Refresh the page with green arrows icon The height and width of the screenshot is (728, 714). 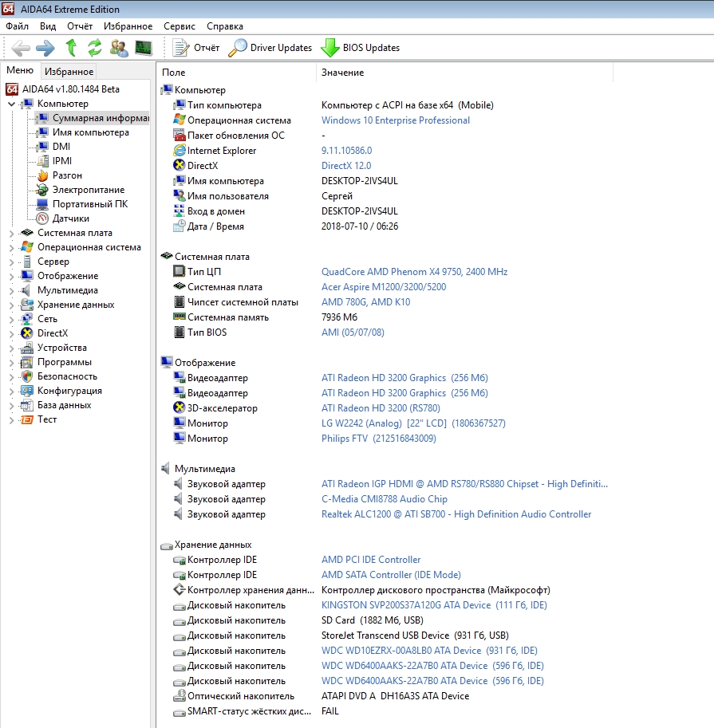coord(95,48)
